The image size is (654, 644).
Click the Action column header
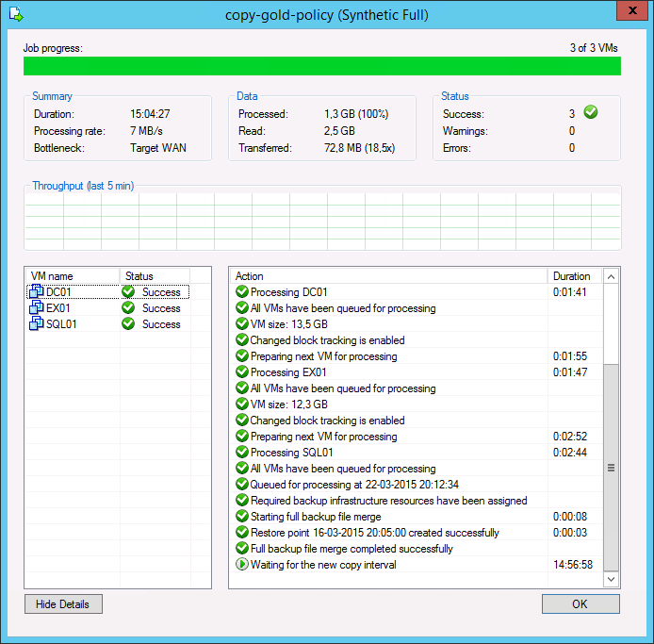[x=388, y=276]
